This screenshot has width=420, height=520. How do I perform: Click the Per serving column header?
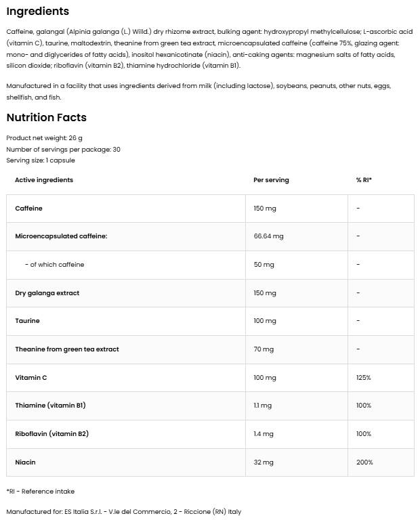point(271,180)
